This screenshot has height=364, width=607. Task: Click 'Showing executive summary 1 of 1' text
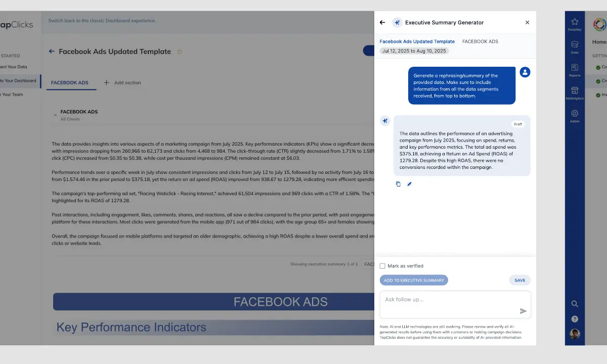point(324,264)
